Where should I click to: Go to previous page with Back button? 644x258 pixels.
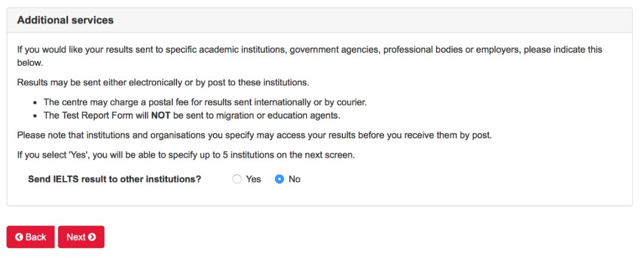30,237
